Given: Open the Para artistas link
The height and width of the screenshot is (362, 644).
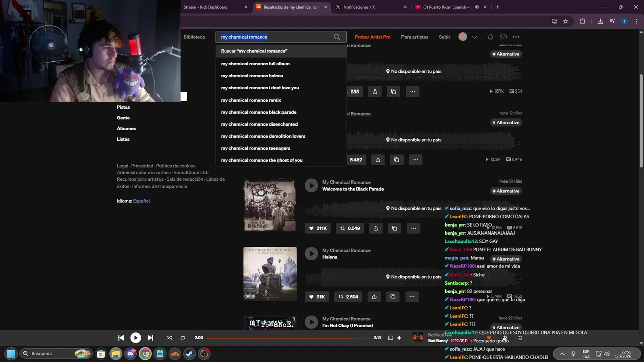Looking at the screenshot, I should [415, 37].
